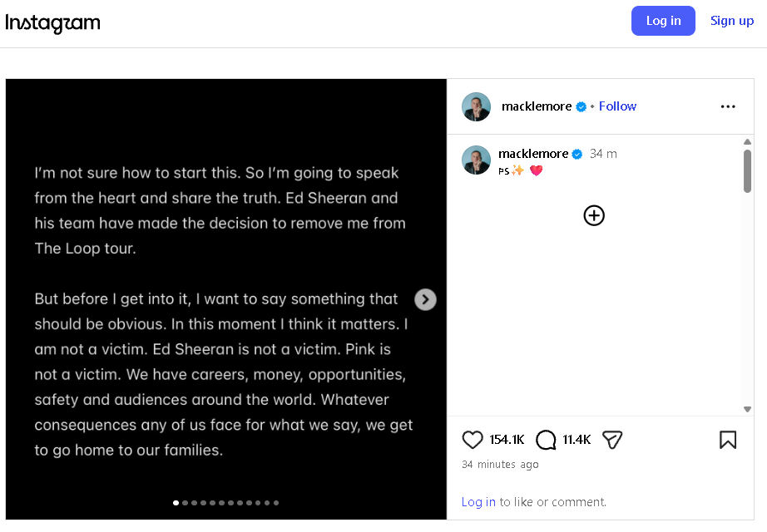Image resolution: width=767 pixels, height=532 pixels.
Task: Click the macklemore username in the caption
Action: (533, 154)
